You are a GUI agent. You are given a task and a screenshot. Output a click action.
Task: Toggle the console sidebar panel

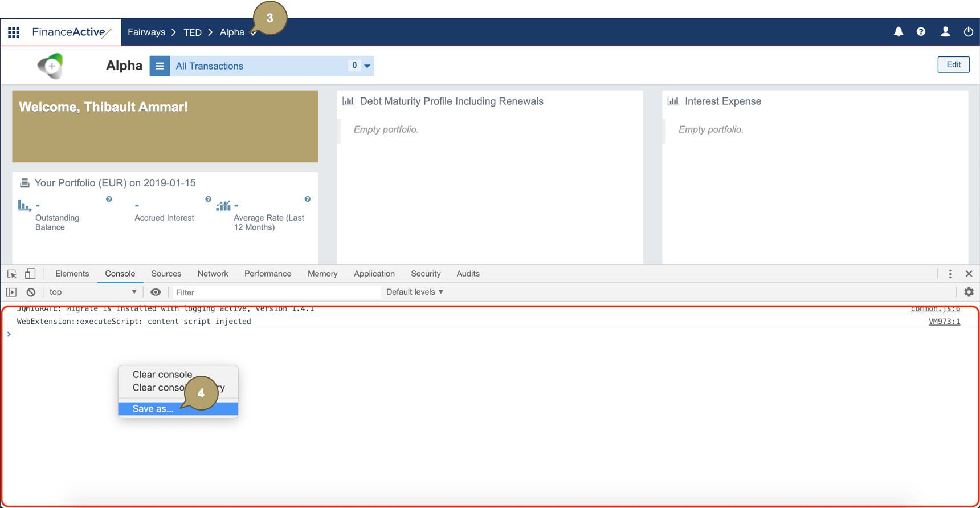pos(11,292)
